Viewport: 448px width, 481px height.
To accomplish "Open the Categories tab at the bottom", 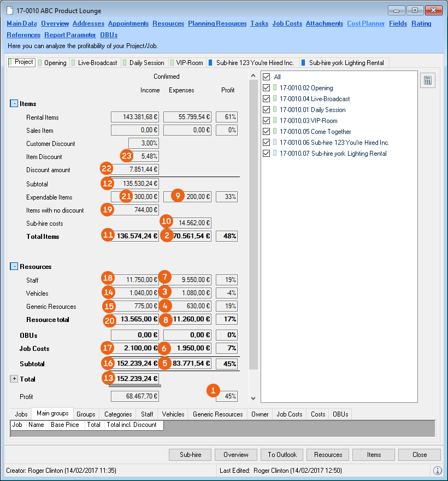I will pyautogui.click(x=118, y=414).
